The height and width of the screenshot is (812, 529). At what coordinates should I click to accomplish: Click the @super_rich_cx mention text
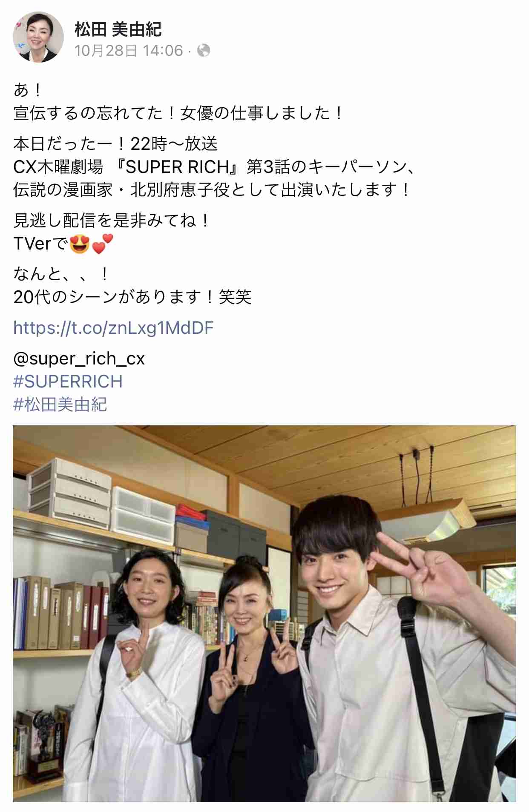tap(79, 359)
